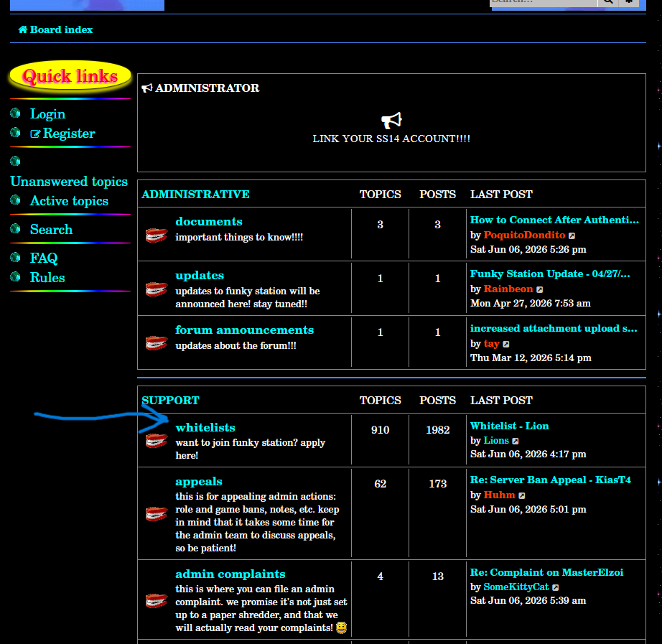Click teeth icon for appeals forum

click(x=156, y=514)
